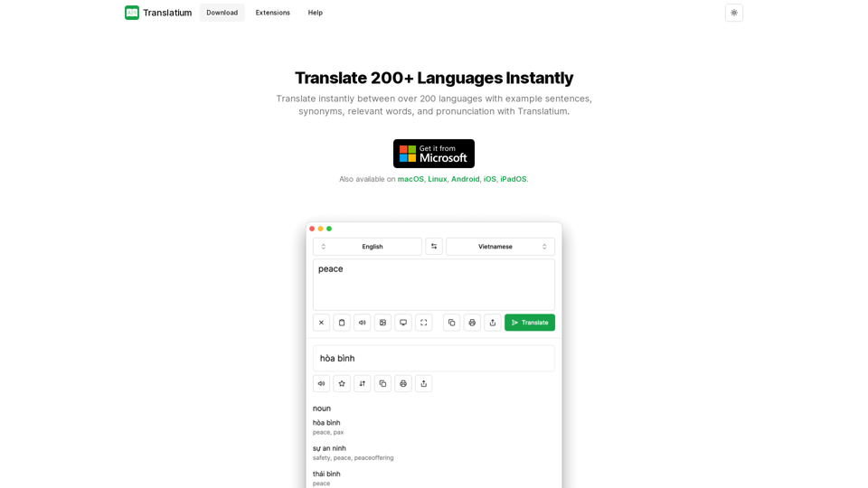The height and width of the screenshot is (488, 868).
Task: Print the 'hòa bình' translated result
Action: point(403,383)
